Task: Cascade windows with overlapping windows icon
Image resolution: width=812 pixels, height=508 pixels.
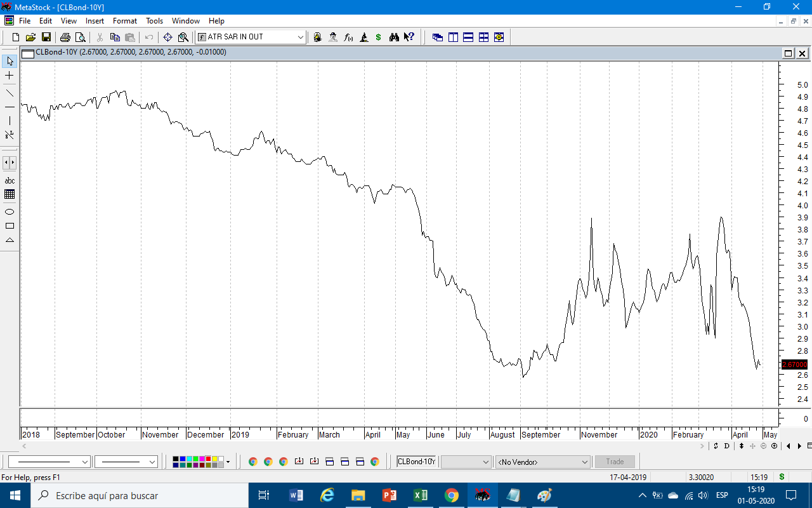Action: (x=438, y=37)
